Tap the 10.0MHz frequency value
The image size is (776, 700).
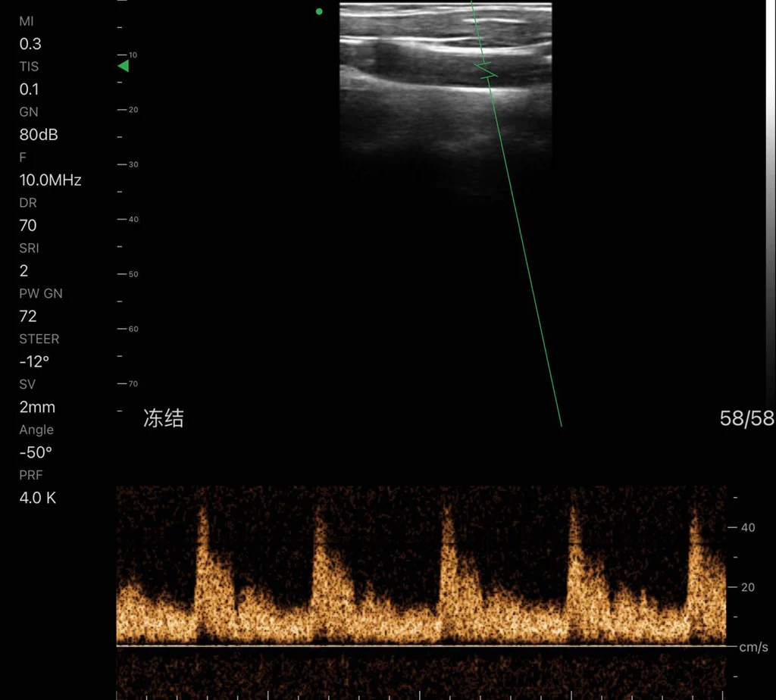pos(50,180)
